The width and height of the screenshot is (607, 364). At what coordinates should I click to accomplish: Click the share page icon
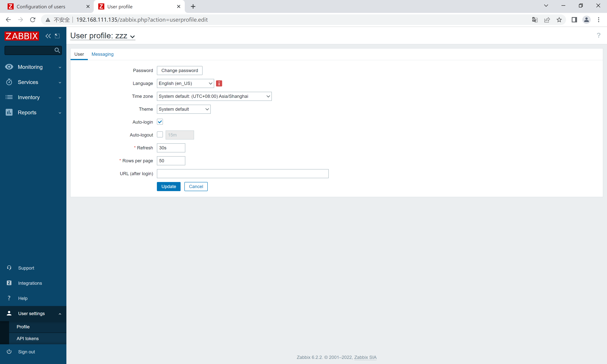click(x=547, y=20)
